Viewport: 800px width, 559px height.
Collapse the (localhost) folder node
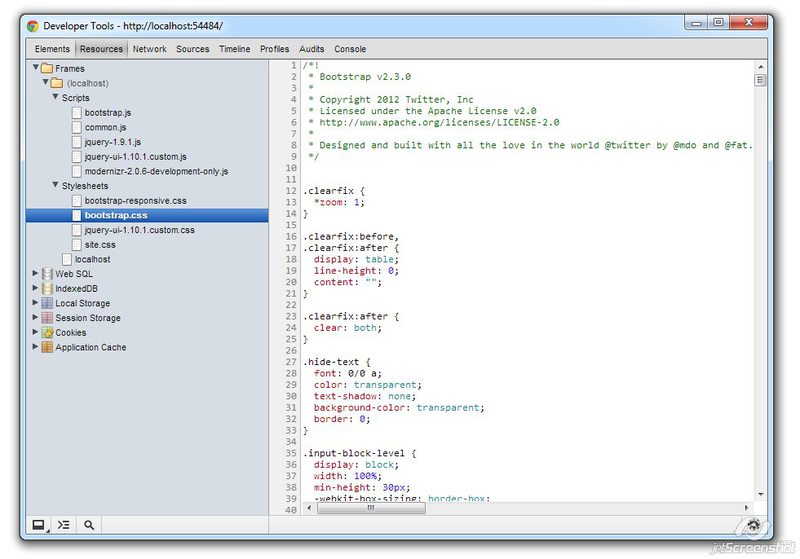[x=45, y=82]
